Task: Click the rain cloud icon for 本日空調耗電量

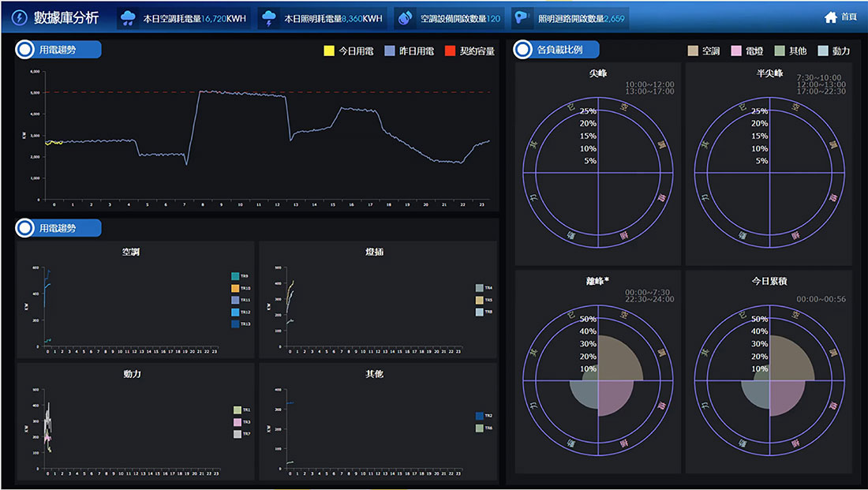Action: 128,18
